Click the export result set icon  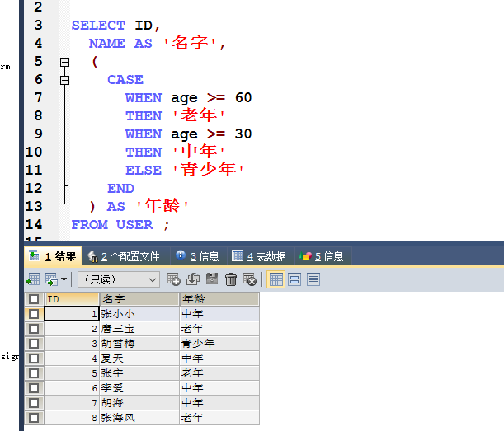coord(33,279)
